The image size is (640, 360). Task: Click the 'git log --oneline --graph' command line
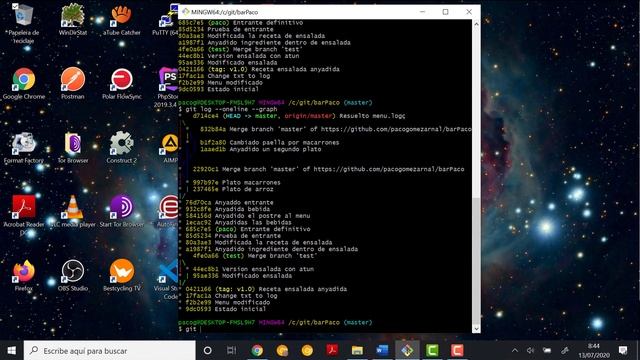[x=231, y=109]
